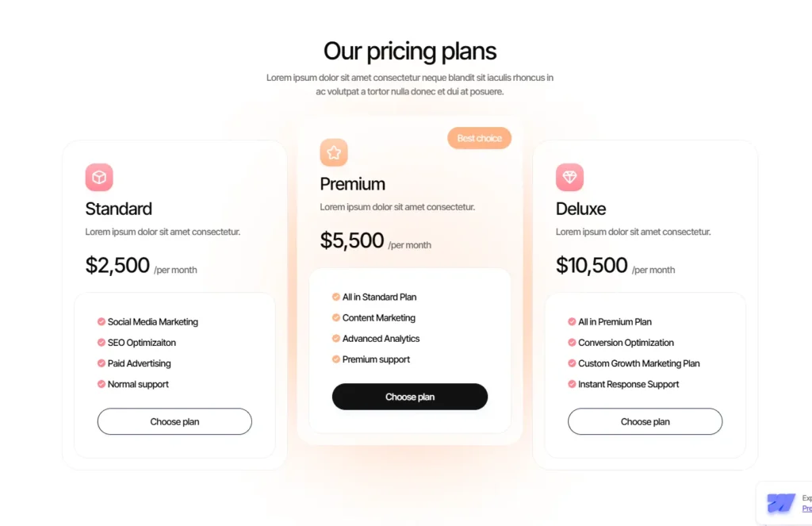Click the underlined link in Webflow badge
Viewport: 812px width, 526px height.
(806, 509)
